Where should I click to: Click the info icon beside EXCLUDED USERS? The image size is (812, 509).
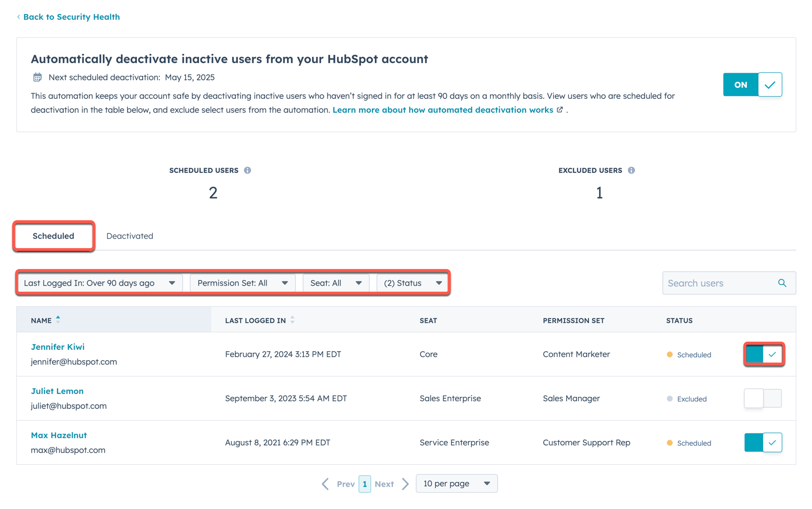pos(631,170)
